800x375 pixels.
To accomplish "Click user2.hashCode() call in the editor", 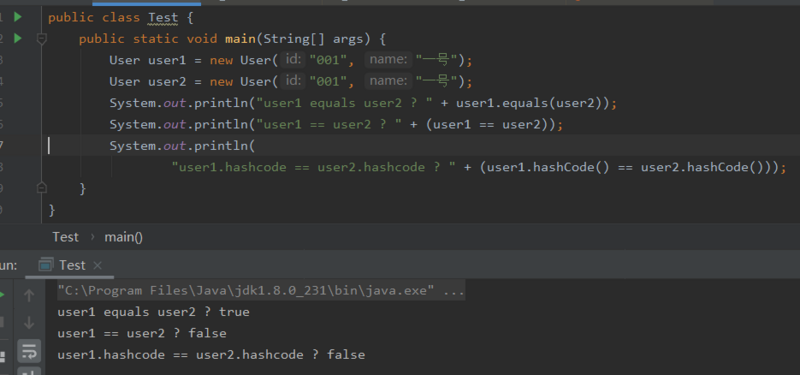I will 702,167.
